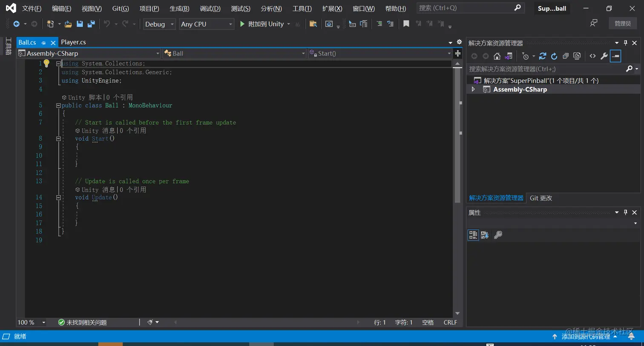Click the pending changes filter clock icon

click(525, 56)
